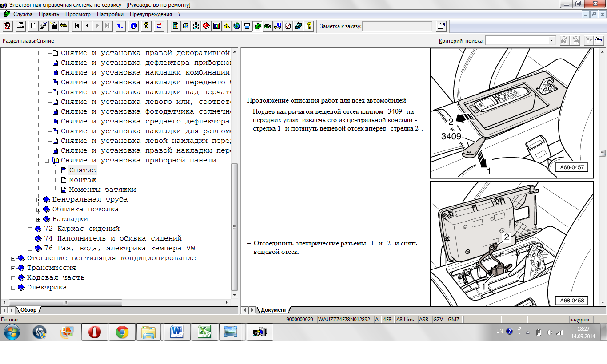Screen dimensions: 607x364
Task: Open the Настройки menu
Action: click(110, 14)
